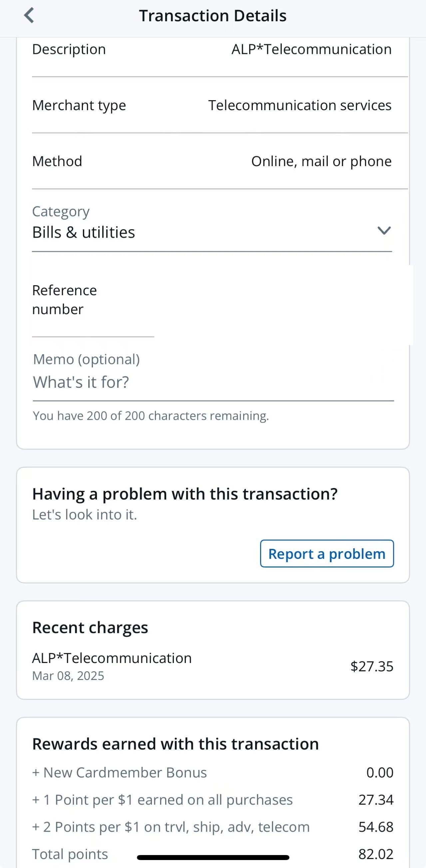Click the Recent charges heading

[x=90, y=628]
